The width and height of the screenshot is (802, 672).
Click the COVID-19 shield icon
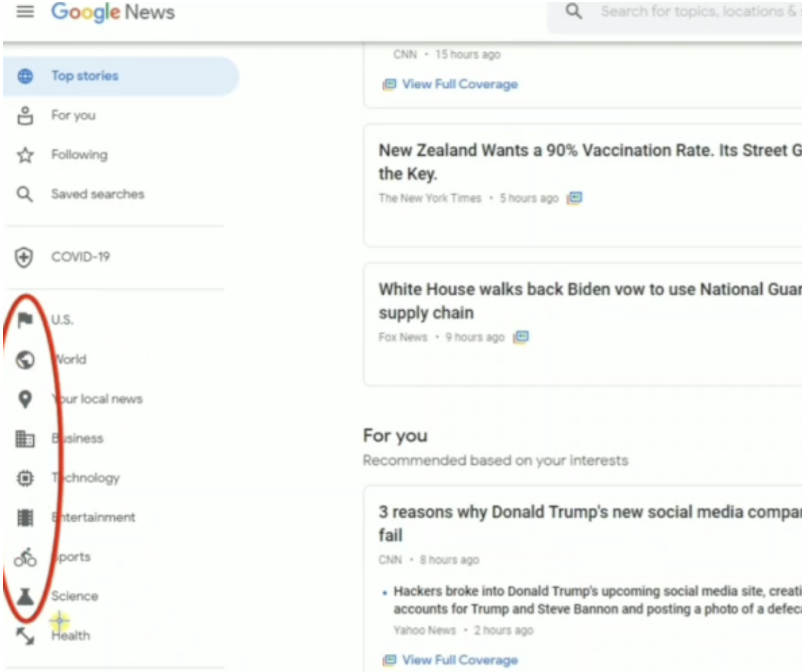[x=24, y=257]
